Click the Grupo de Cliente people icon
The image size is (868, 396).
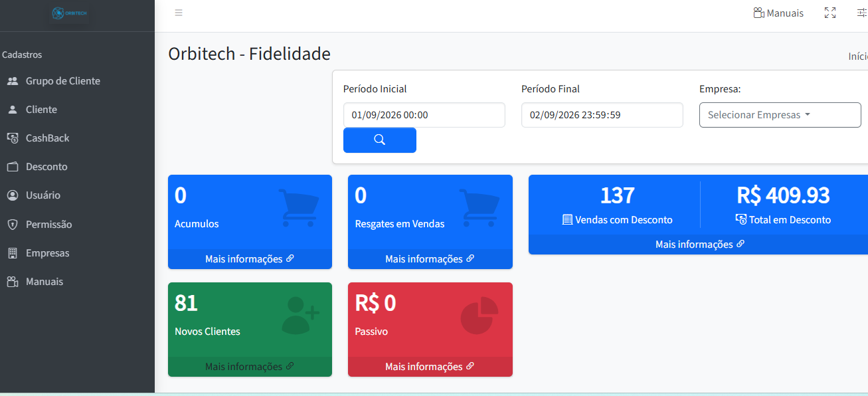[12, 81]
